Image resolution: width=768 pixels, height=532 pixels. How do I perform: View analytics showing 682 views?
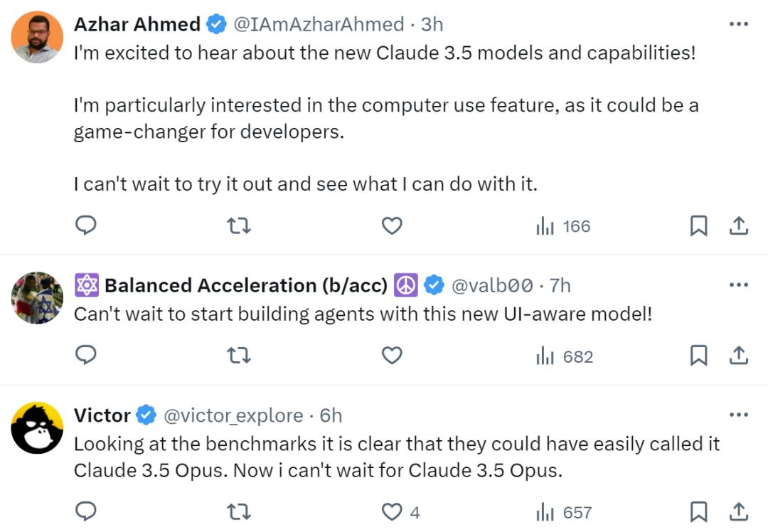[x=565, y=356]
